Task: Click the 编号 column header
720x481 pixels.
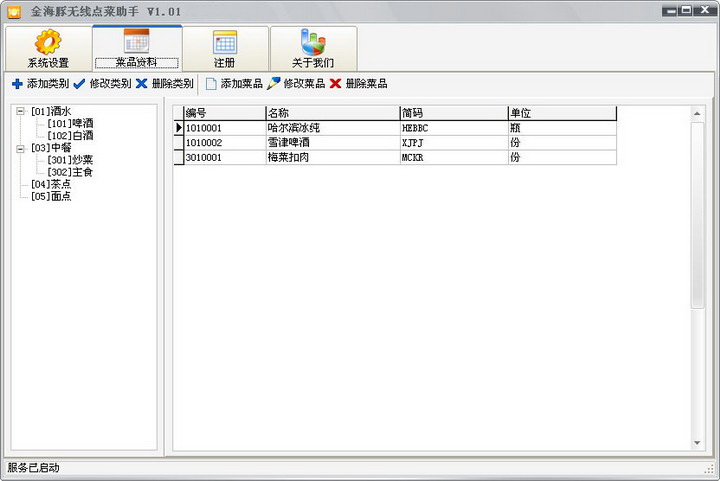Action: click(x=225, y=113)
